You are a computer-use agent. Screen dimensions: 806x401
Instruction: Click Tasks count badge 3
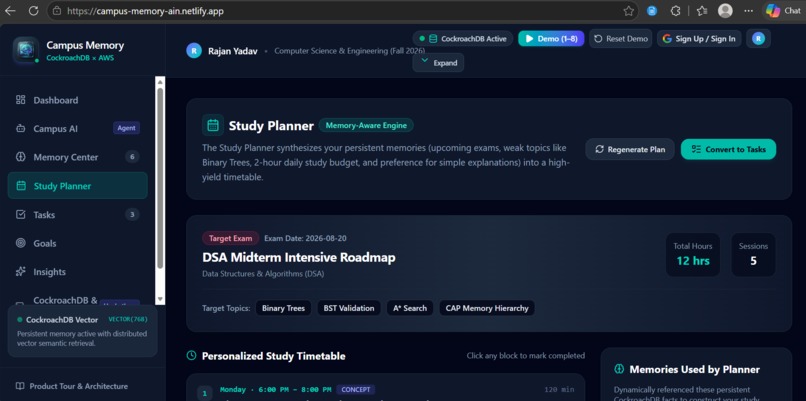pyautogui.click(x=132, y=214)
